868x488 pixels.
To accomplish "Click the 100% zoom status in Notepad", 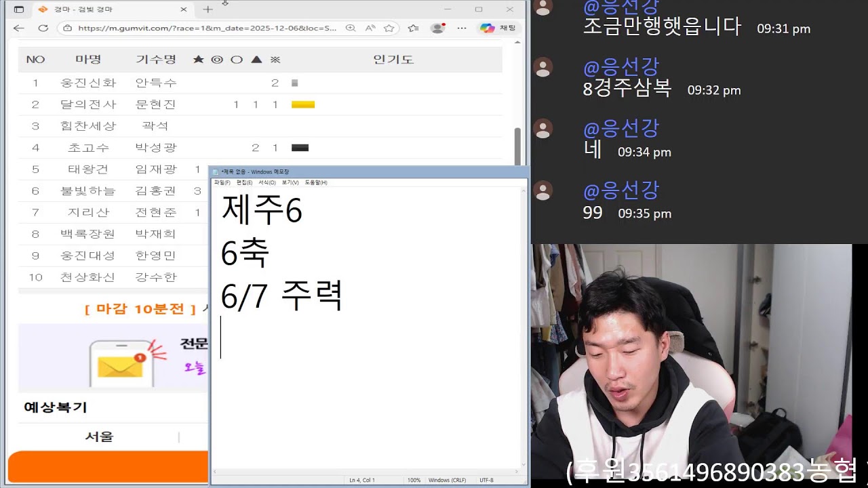I will coord(414,480).
